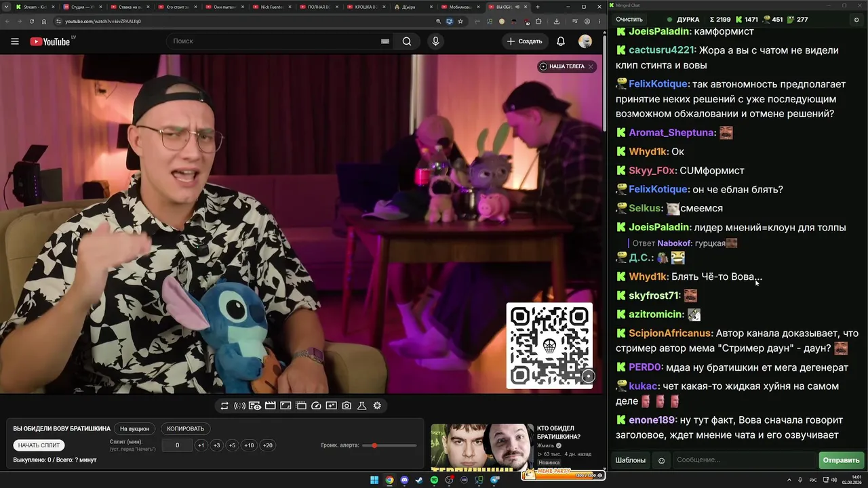
Task: Adjust the 'Громк. алерта' volume slider
Action: coord(390,445)
